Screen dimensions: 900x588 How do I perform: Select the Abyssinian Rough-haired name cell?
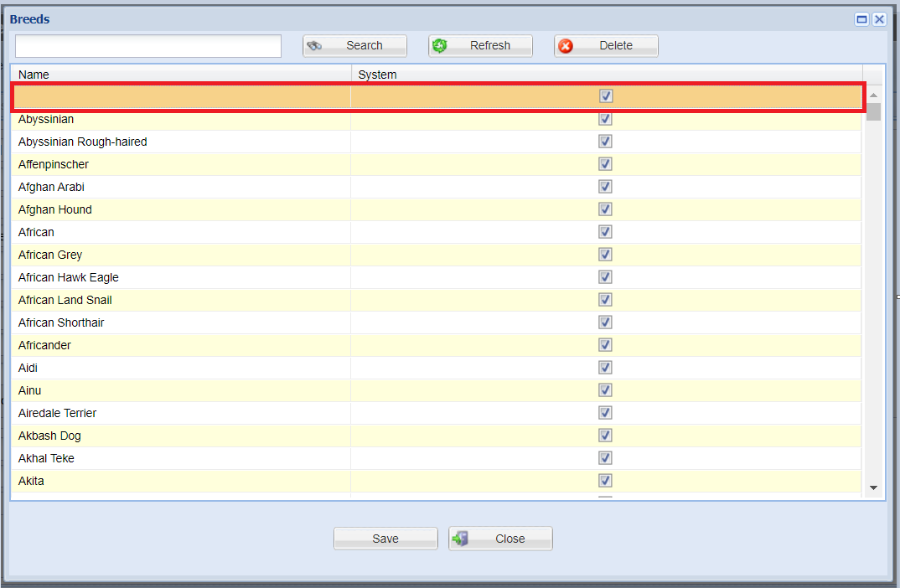tap(181, 142)
